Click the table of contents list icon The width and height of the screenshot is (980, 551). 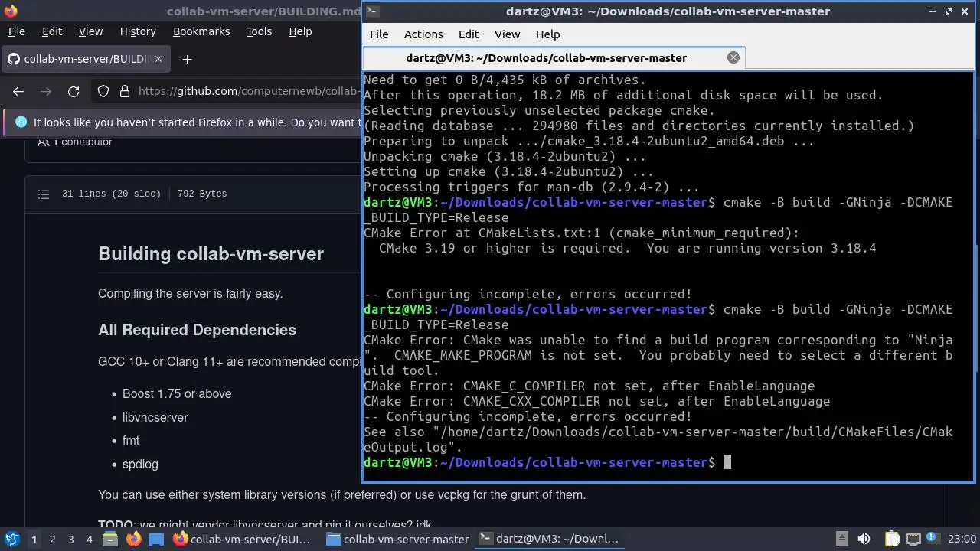(44, 194)
